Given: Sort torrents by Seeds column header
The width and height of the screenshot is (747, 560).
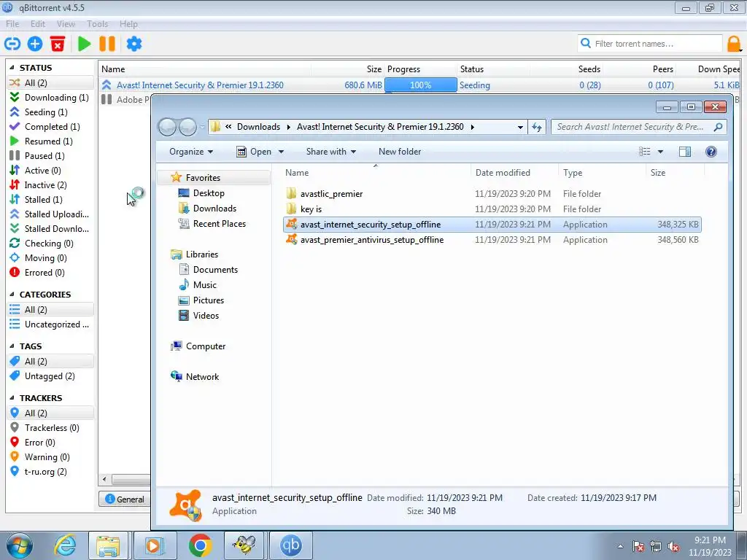Looking at the screenshot, I should [589, 69].
